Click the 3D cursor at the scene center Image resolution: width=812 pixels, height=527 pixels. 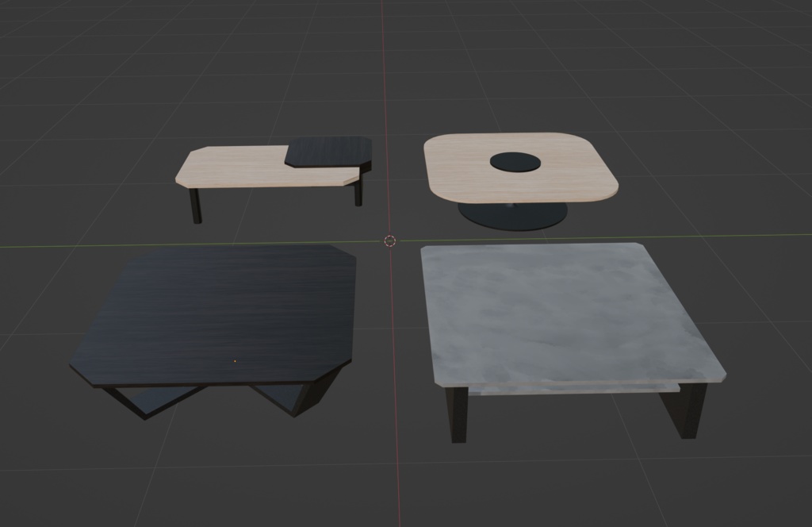[x=389, y=240]
